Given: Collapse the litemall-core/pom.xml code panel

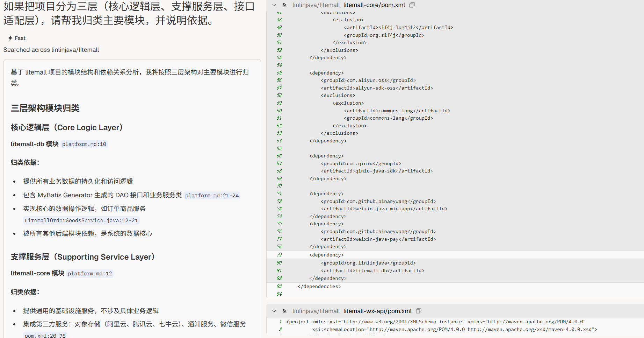Looking at the screenshot, I should (x=274, y=5).
